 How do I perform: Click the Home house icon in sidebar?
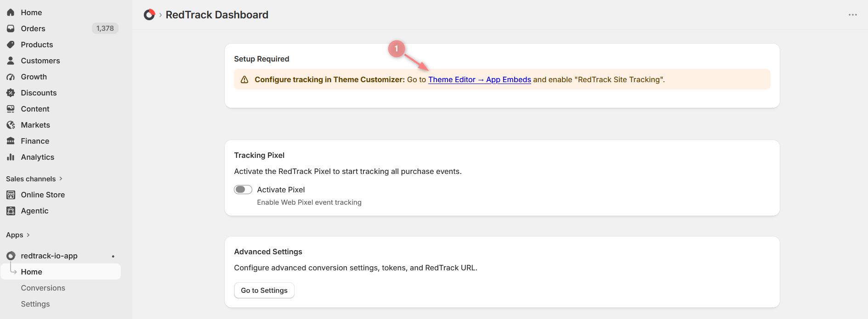[11, 12]
